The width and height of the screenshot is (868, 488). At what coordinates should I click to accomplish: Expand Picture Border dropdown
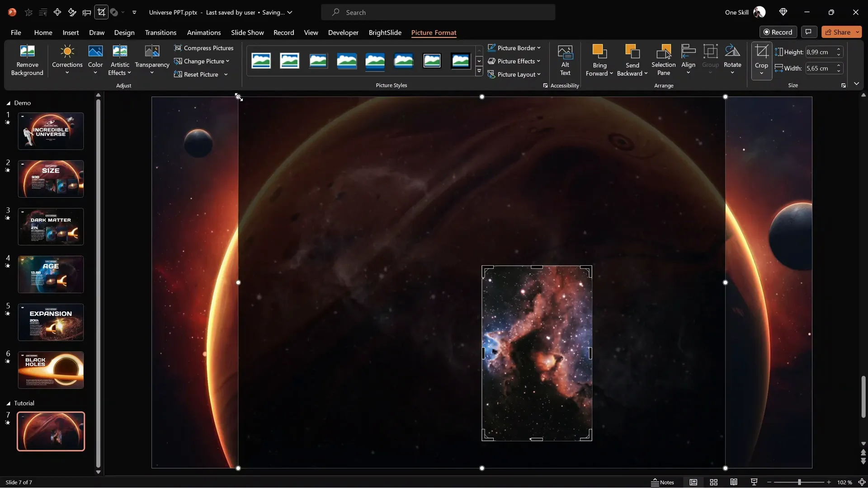(x=539, y=48)
